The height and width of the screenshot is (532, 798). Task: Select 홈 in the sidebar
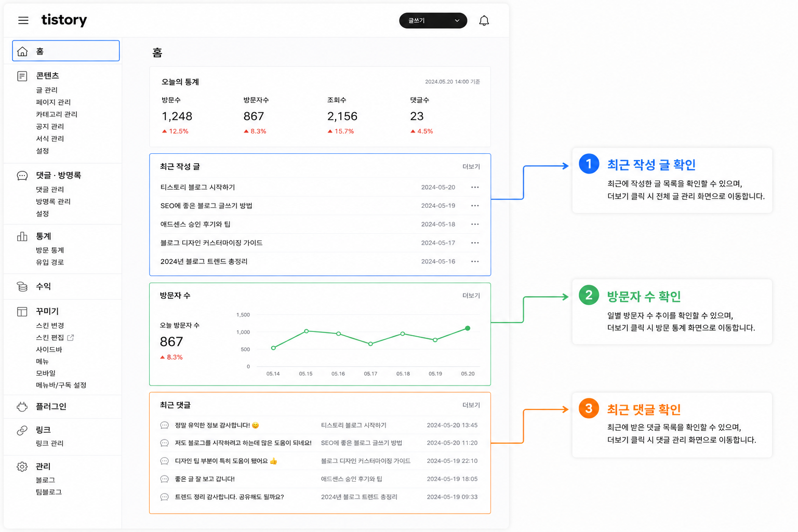[x=66, y=51]
